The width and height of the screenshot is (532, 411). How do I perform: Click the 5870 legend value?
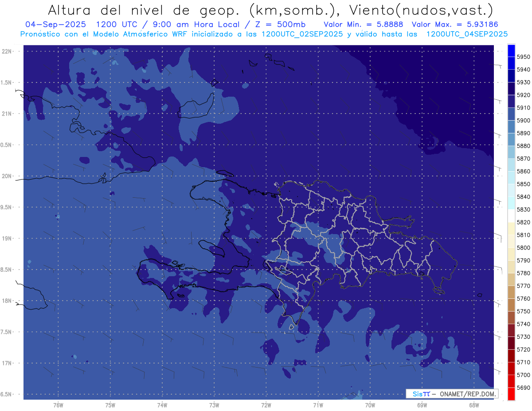click(x=523, y=159)
